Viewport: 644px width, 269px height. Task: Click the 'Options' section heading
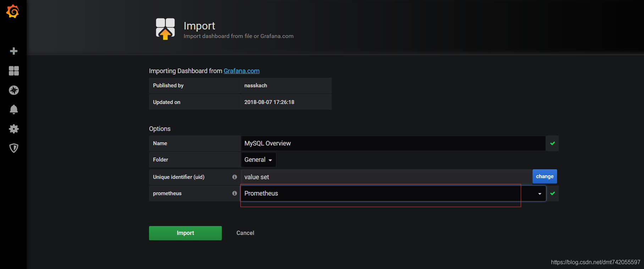click(160, 129)
